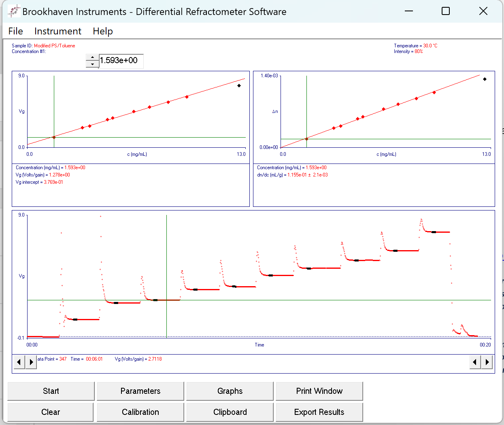Edit the concentration value field showing 1.593e+00
The image size is (504, 425).
pyautogui.click(x=121, y=61)
